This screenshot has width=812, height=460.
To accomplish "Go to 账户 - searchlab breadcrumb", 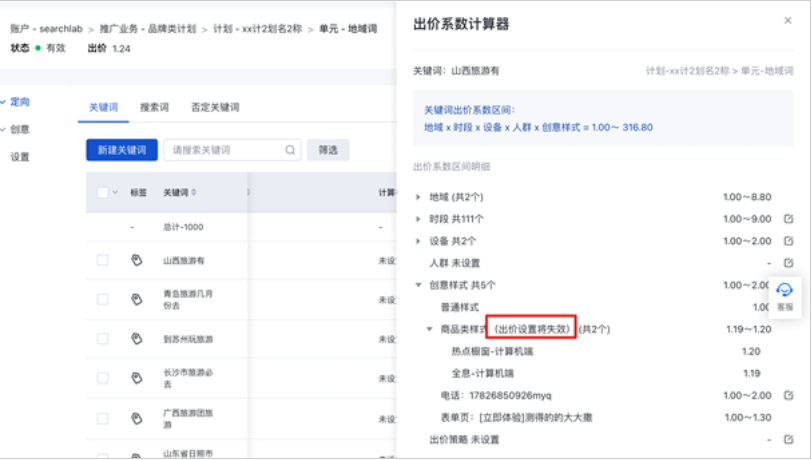I will pos(47,29).
